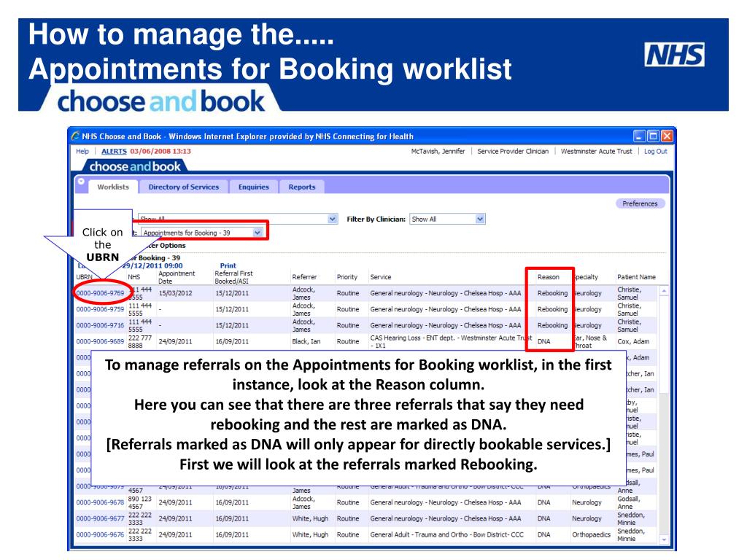This screenshot has width=747, height=560.
Task: Select UBRN 0000-9006-9716
Action: (100, 325)
